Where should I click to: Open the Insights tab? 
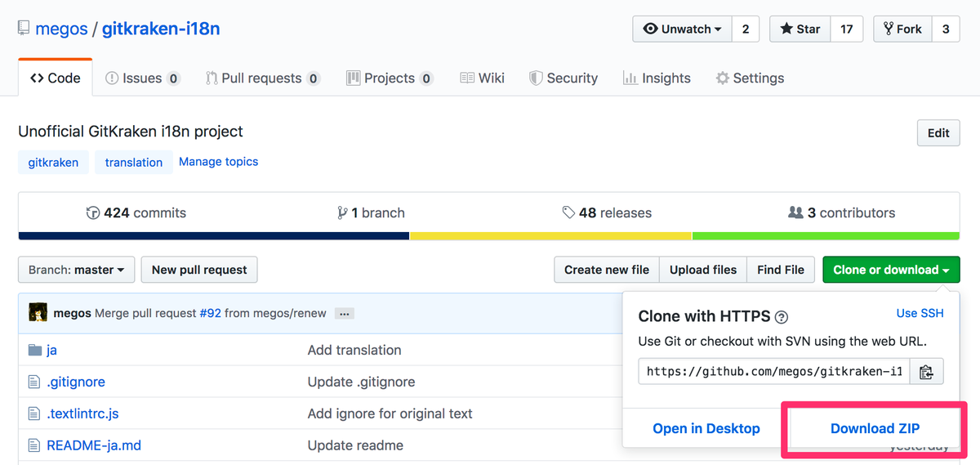(657, 78)
